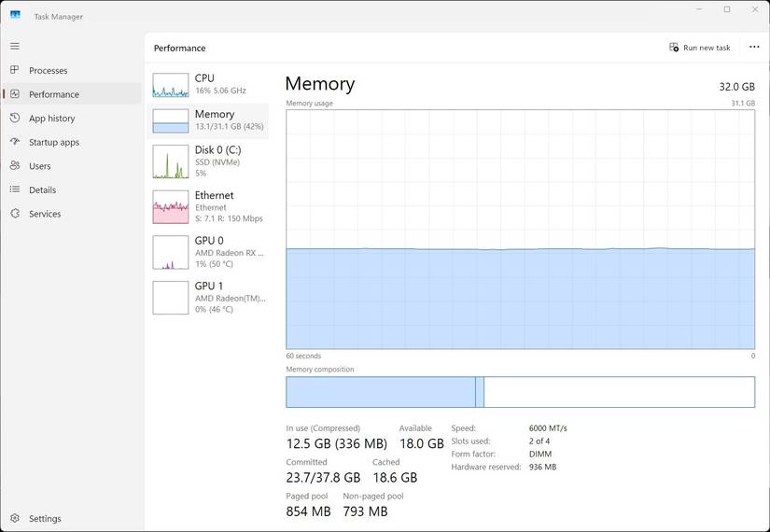This screenshot has width=770, height=532.
Task: Open the Services page
Action: click(x=72, y=213)
